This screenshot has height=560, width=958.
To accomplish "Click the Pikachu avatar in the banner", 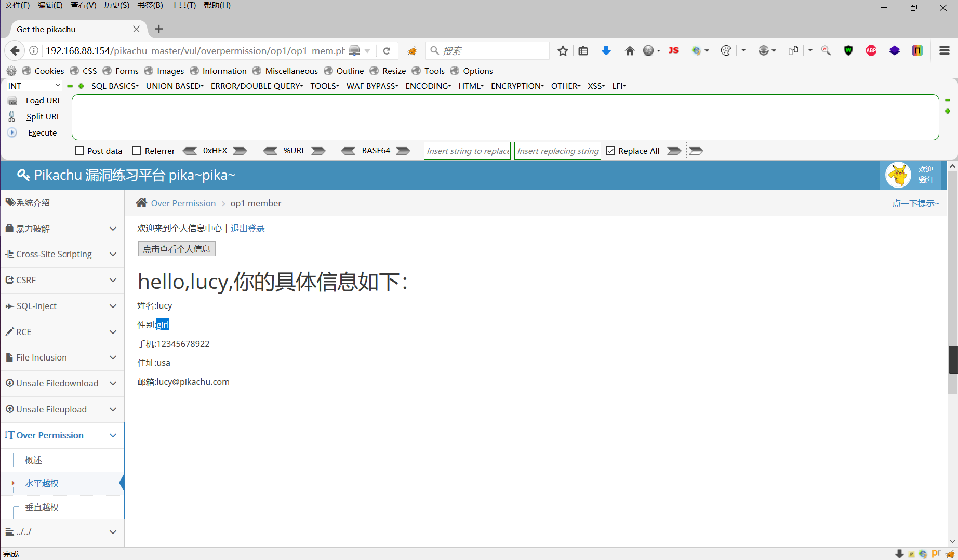I will point(898,175).
